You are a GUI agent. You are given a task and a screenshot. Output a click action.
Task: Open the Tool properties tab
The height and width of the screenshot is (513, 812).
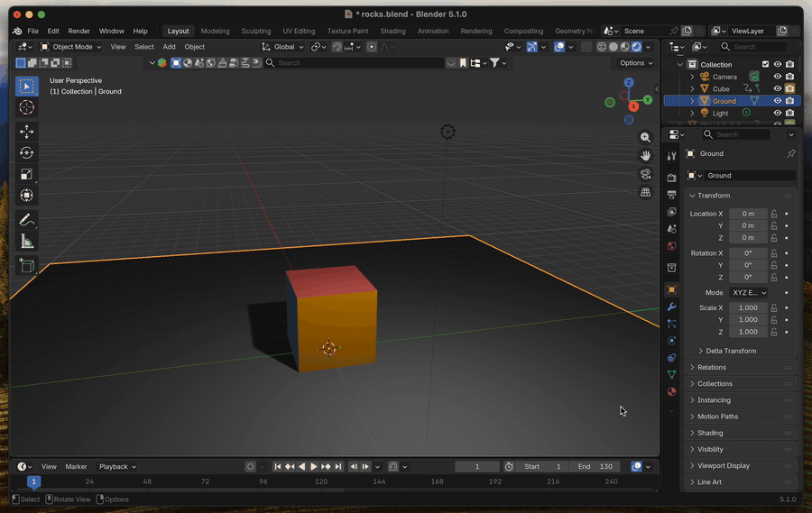tap(671, 156)
